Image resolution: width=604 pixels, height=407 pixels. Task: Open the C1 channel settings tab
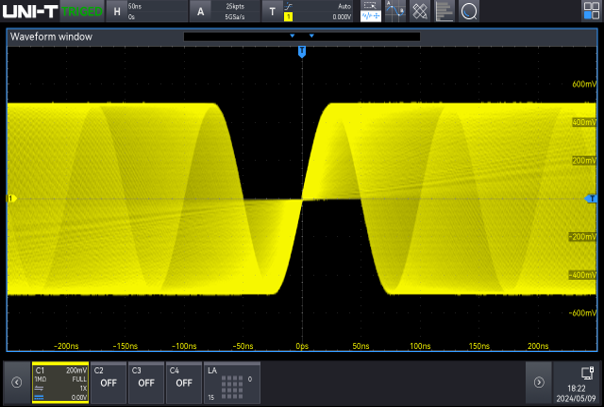coord(60,381)
